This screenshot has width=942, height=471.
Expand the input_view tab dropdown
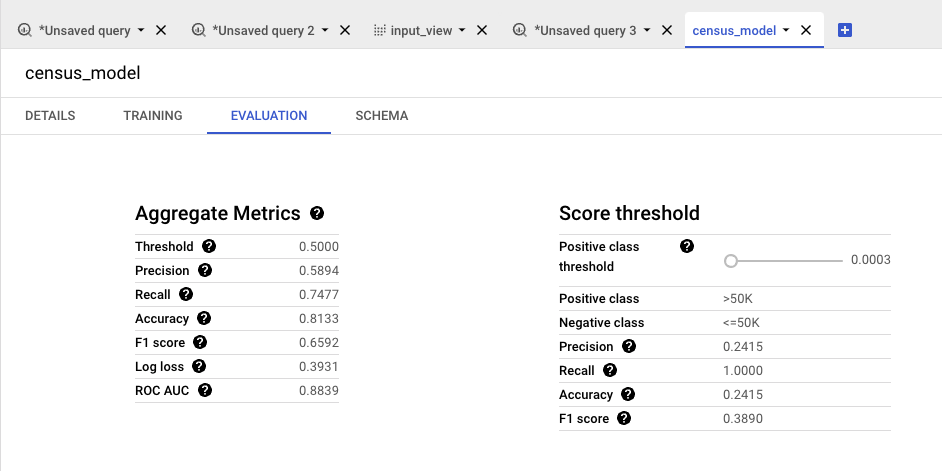pos(462,30)
